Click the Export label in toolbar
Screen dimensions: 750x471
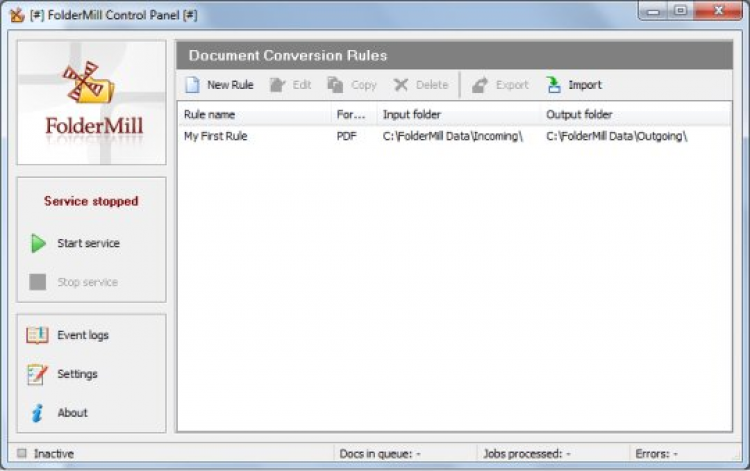tap(512, 85)
